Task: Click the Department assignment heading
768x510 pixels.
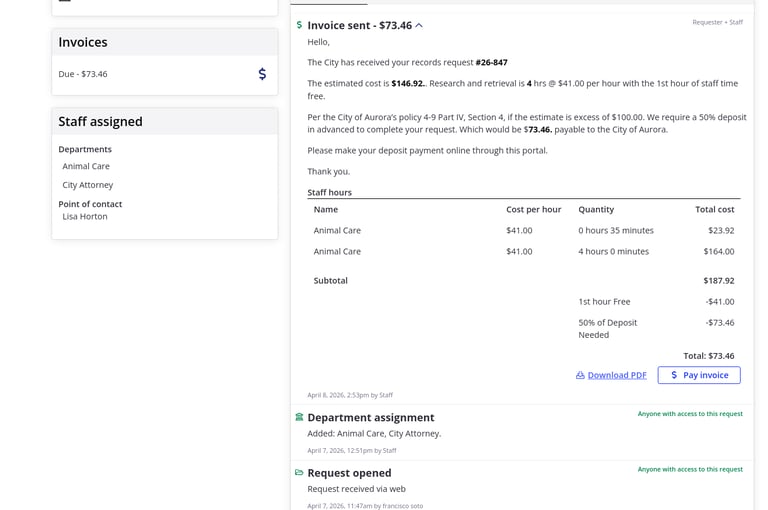Action: (370, 417)
